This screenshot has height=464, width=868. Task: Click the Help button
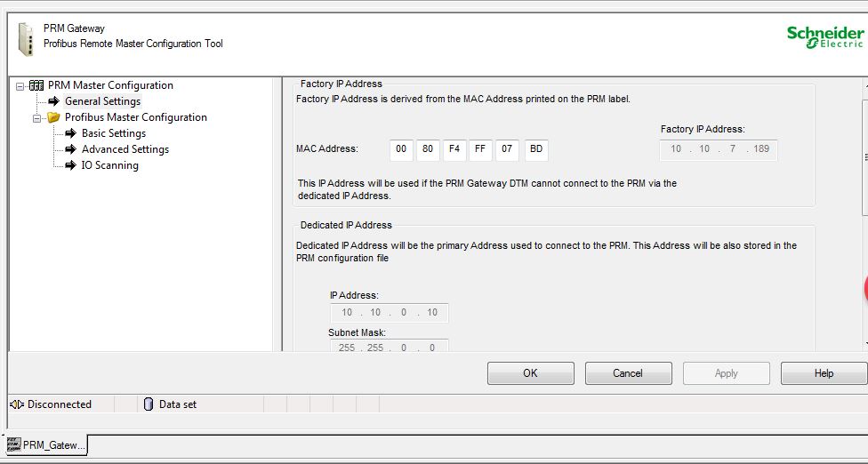click(x=824, y=373)
